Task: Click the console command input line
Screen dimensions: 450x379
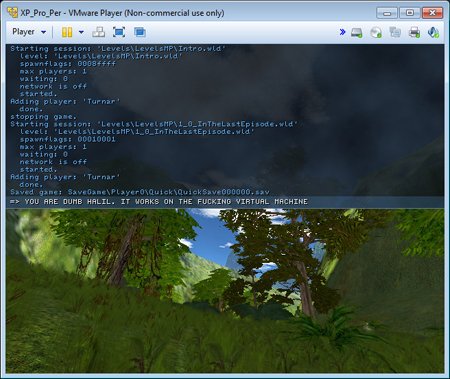Action: (x=225, y=202)
